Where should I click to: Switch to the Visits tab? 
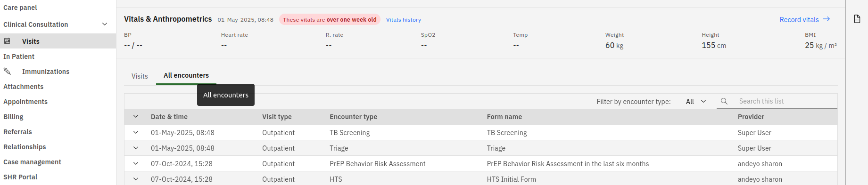click(x=140, y=76)
